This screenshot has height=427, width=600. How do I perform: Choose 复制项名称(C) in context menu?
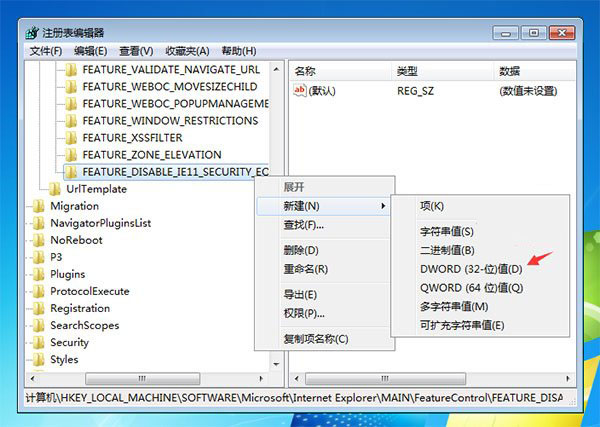(325, 339)
